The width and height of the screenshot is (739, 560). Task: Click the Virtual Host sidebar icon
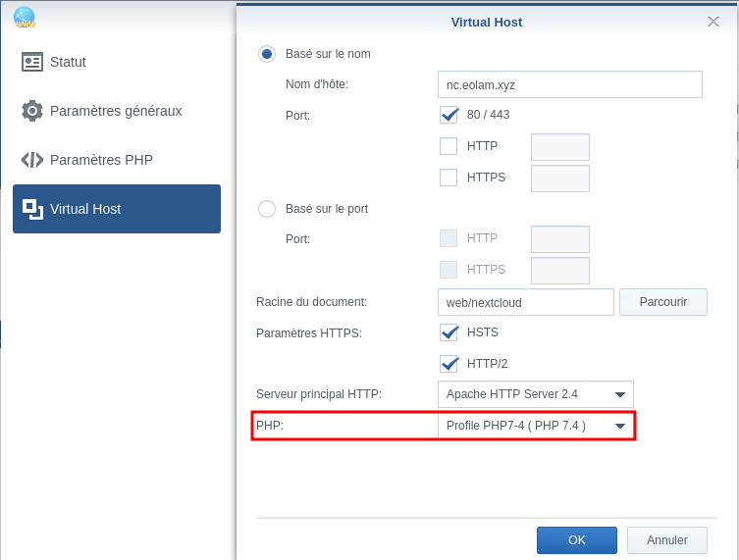tap(32, 209)
